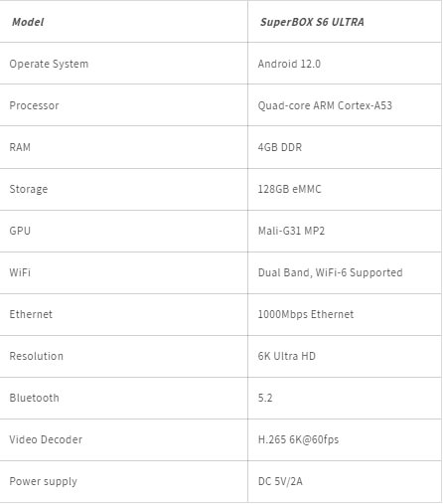The image size is (443, 504).
Task: Select Dual Band, WiFi-6 Supported text
Action: [x=330, y=272]
